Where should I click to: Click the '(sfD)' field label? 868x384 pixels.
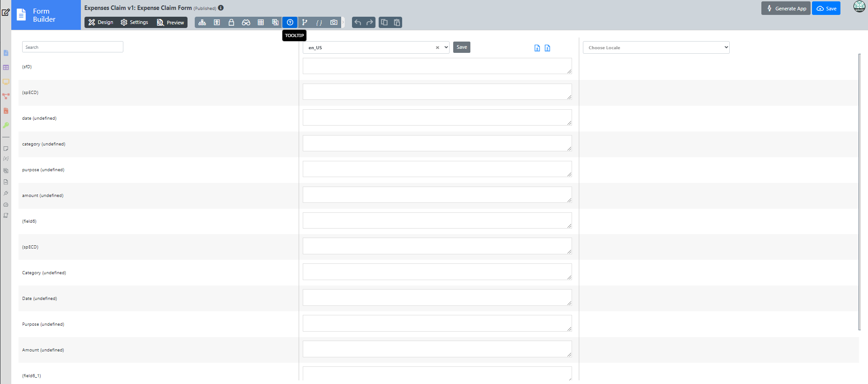27,67
